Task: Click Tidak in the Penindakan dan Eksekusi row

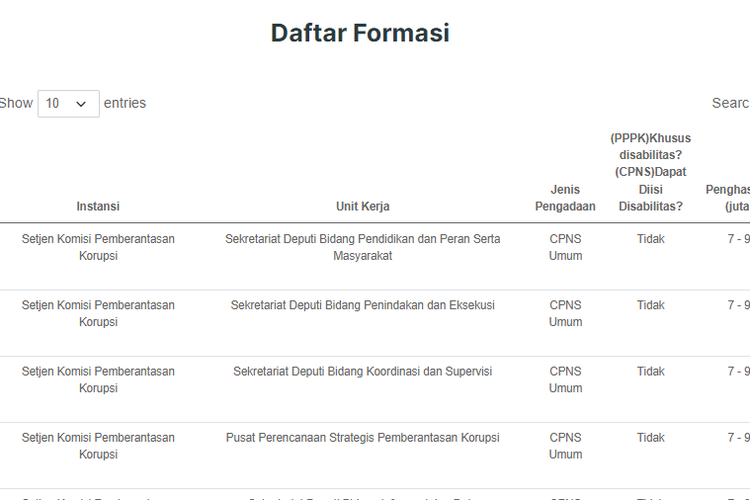Action: coord(650,305)
